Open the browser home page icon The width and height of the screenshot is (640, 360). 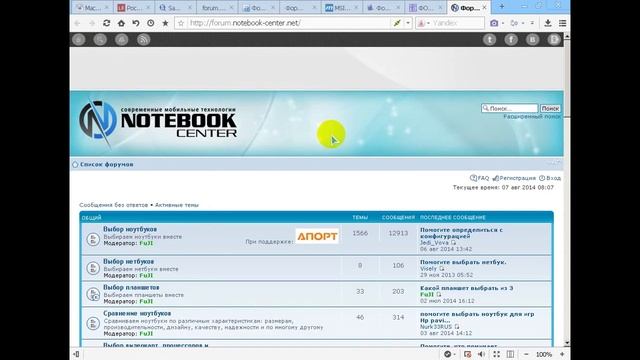coord(121,23)
